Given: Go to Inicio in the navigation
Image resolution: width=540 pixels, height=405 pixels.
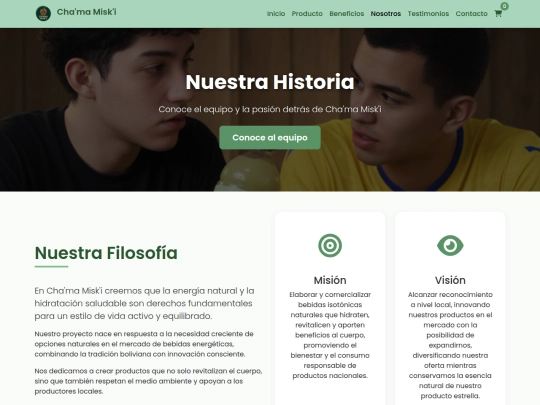Looking at the screenshot, I should (276, 14).
